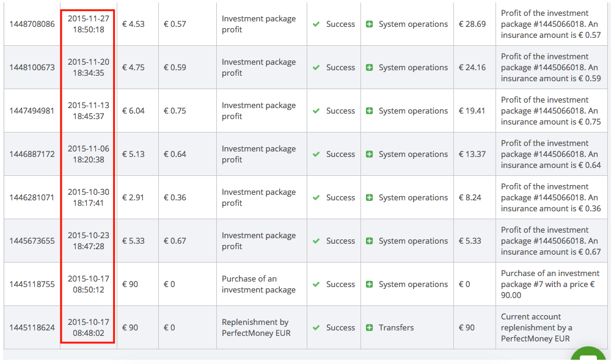
Task: Click the Success checkmark in row 1448708086
Action: click(x=316, y=24)
